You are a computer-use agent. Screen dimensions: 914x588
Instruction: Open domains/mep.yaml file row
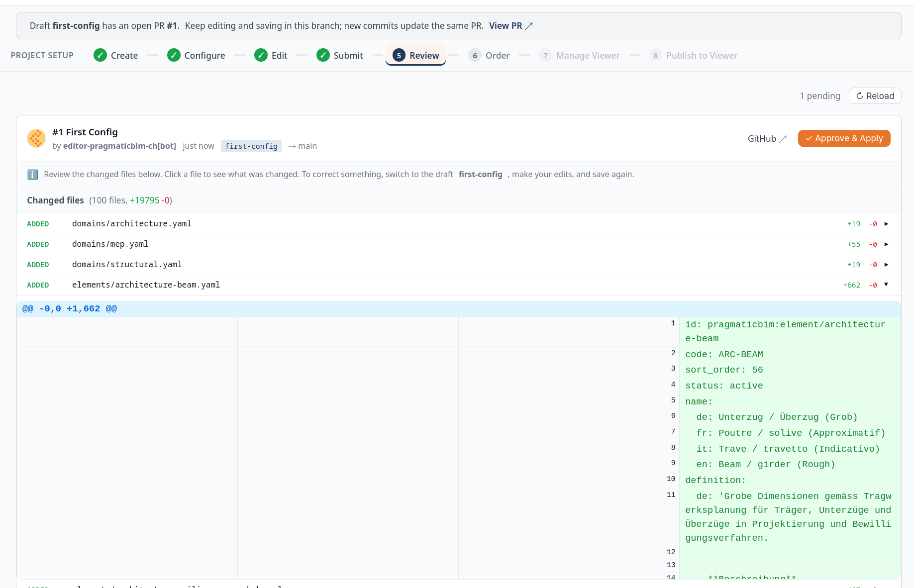pyautogui.click(x=458, y=244)
